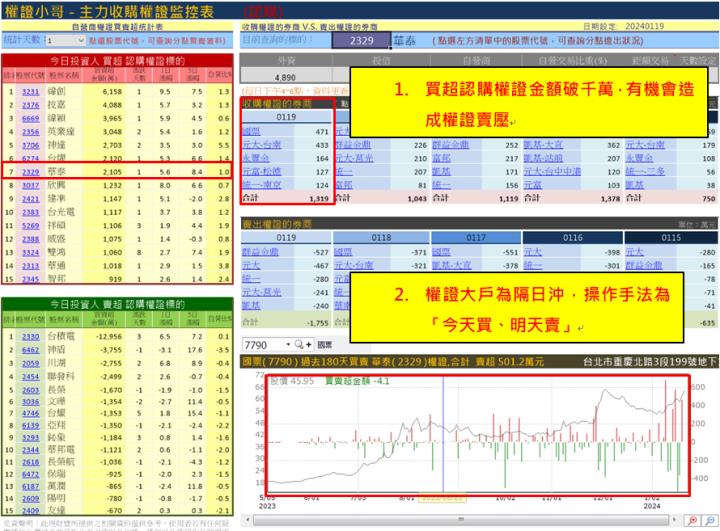Image resolution: width=720 pixels, height=531 pixels.
Task: Click the blue zoom-out icon below chart
Action: point(710,520)
